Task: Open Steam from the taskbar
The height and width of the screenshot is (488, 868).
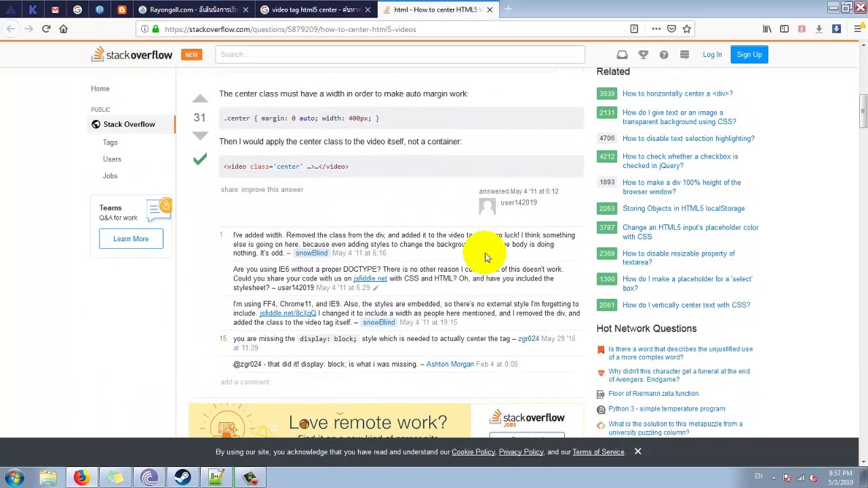Action: coord(182,478)
